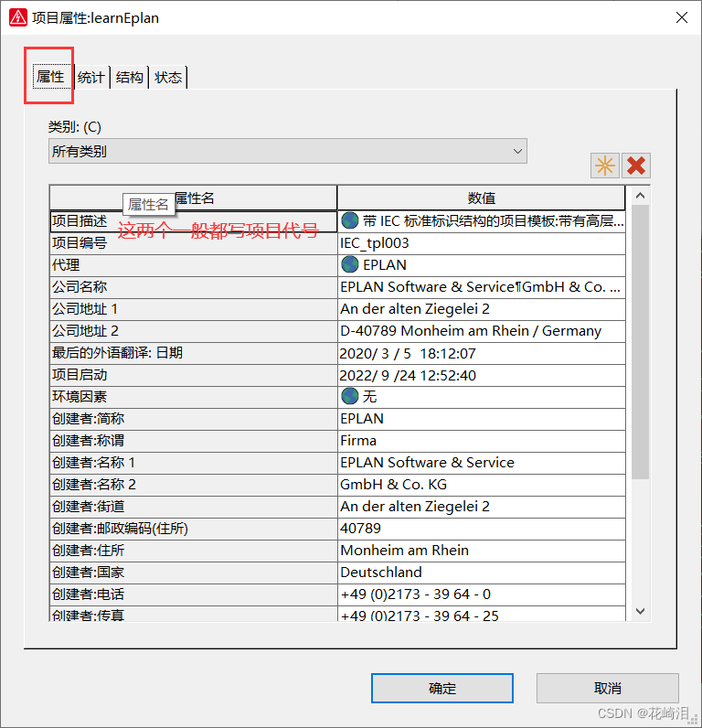Screen dimensions: 702x728
Task: Open the 类别 dropdown showing 所有类别
Action: click(288, 151)
